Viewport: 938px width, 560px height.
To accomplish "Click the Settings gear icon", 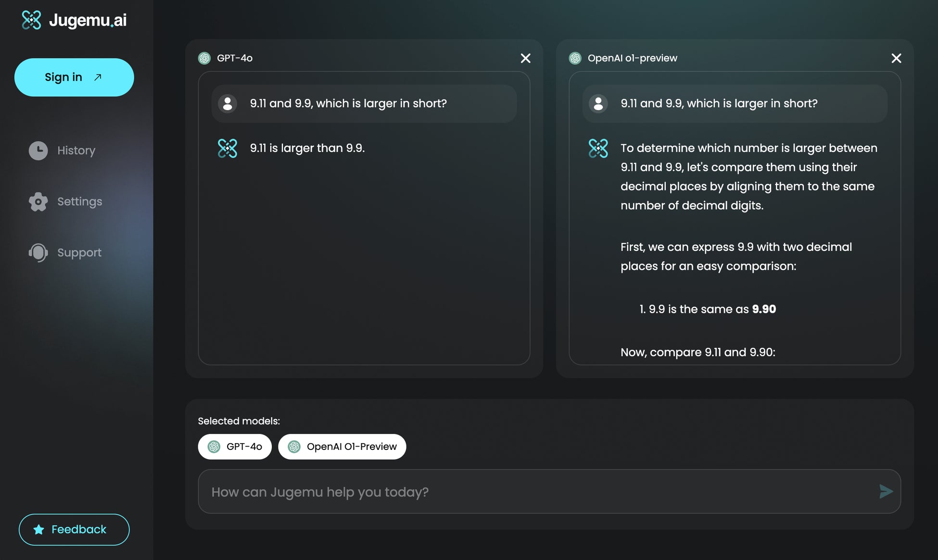I will pos(38,201).
